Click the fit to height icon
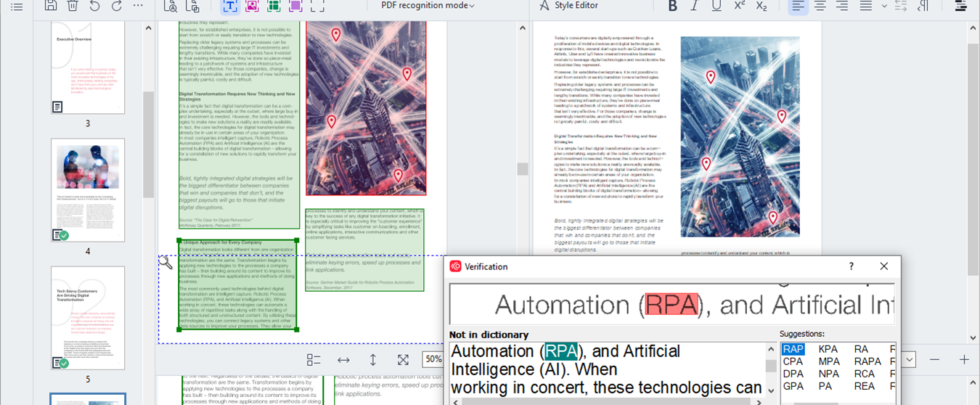980x405 pixels. pyautogui.click(x=373, y=360)
